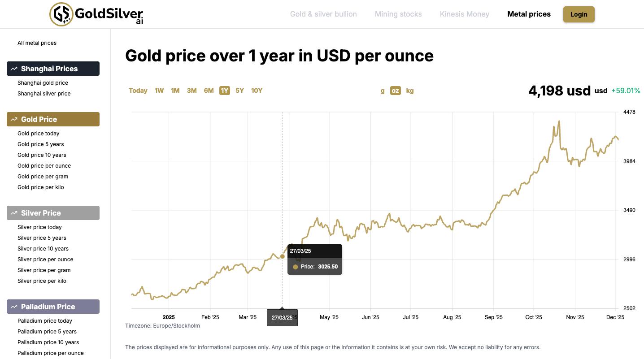644x359 pixels.
Task: Go to Silver price per ounce
Action: tap(45, 260)
